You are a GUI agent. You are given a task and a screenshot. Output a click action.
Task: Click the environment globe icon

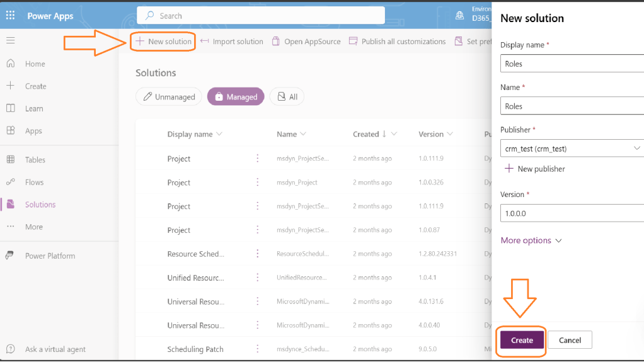tap(459, 16)
